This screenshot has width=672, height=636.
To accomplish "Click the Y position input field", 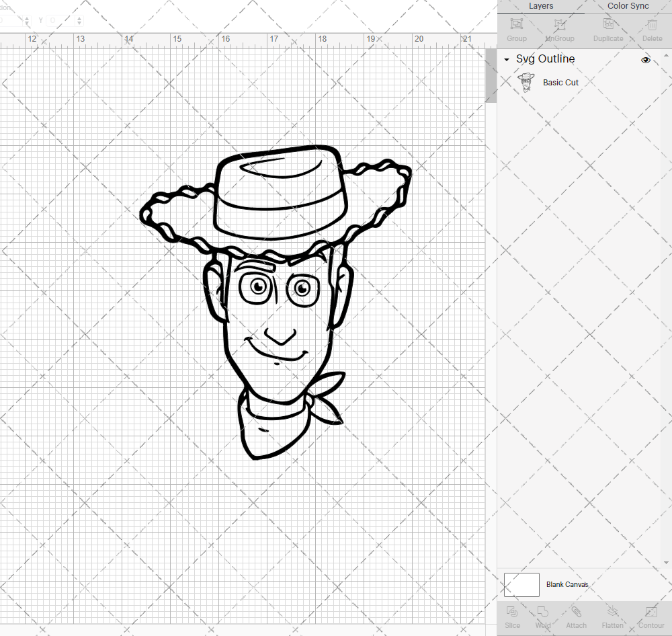I will (61, 20).
